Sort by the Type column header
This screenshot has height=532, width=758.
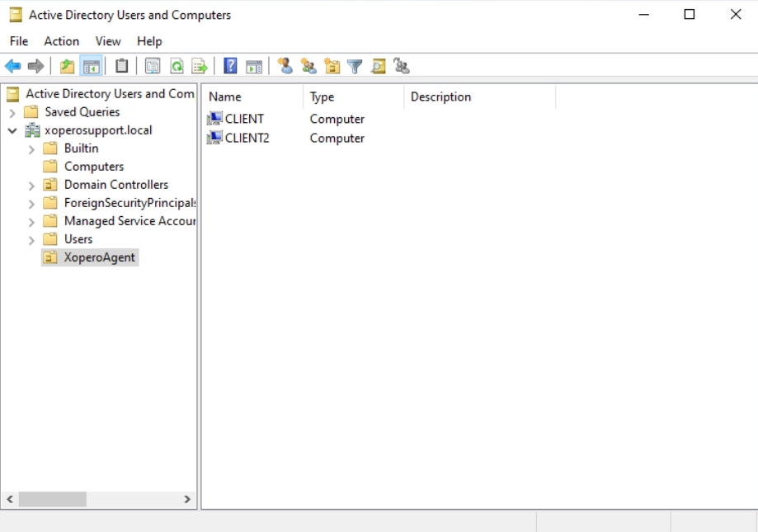321,97
